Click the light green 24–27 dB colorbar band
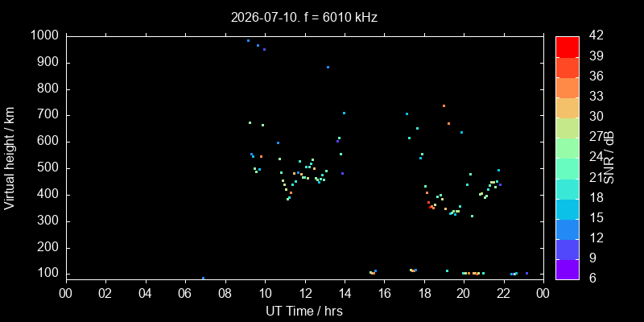 tap(568, 148)
